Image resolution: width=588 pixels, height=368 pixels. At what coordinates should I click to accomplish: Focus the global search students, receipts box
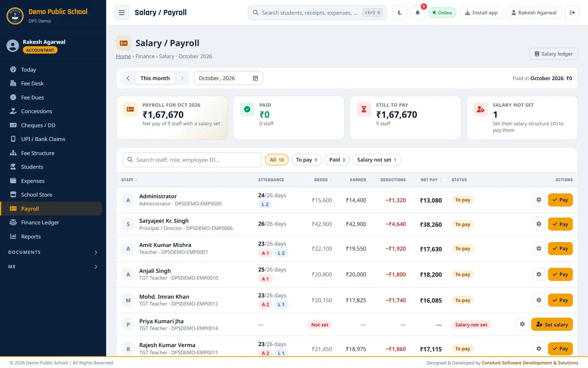318,13
